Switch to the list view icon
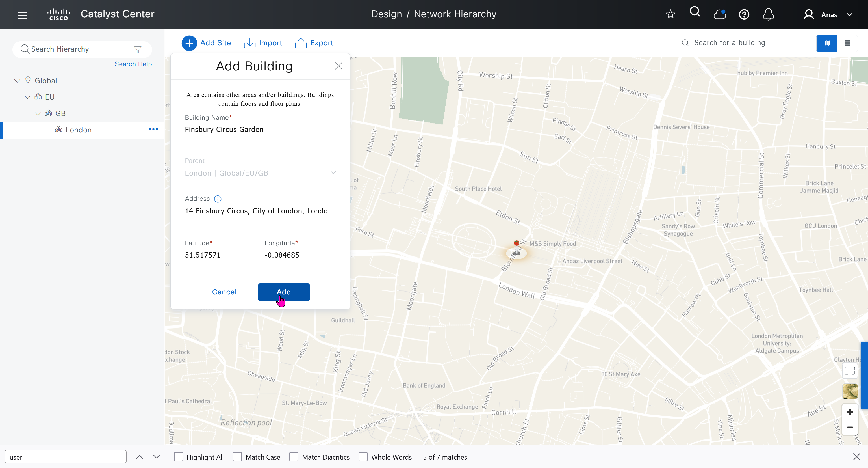The image size is (868, 468). point(847,43)
